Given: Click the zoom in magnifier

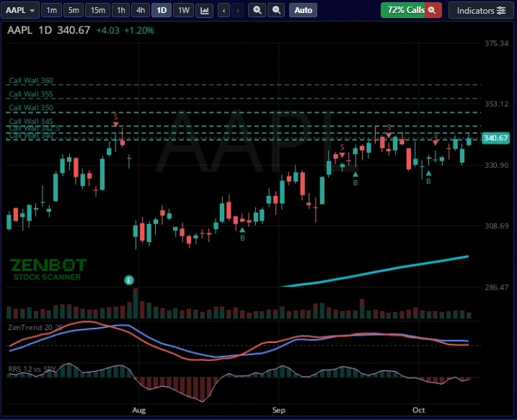Looking at the screenshot, I should pyautogui.click(x=257, y=10).
